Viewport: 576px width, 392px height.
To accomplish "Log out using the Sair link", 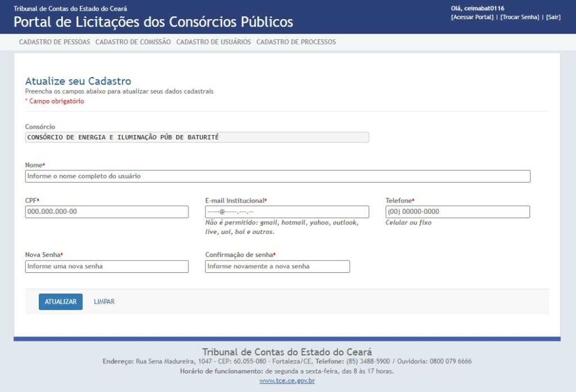I will (553, 17).
